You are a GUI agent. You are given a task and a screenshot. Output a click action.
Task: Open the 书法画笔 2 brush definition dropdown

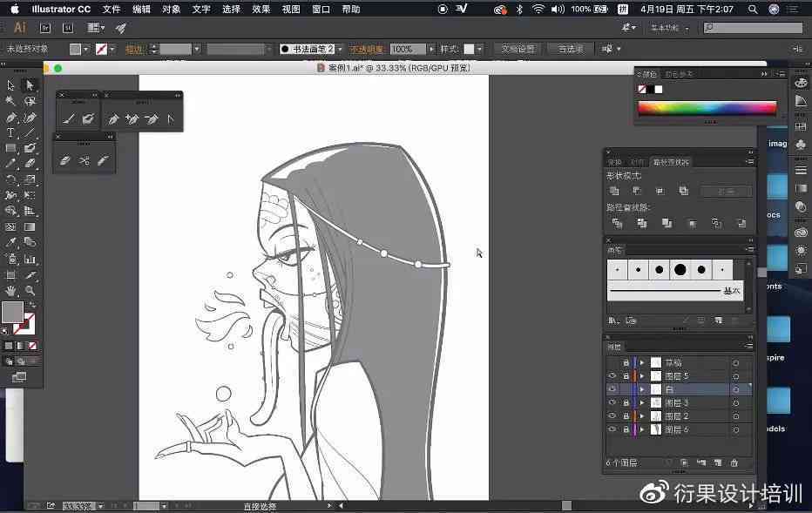(341, 49)
